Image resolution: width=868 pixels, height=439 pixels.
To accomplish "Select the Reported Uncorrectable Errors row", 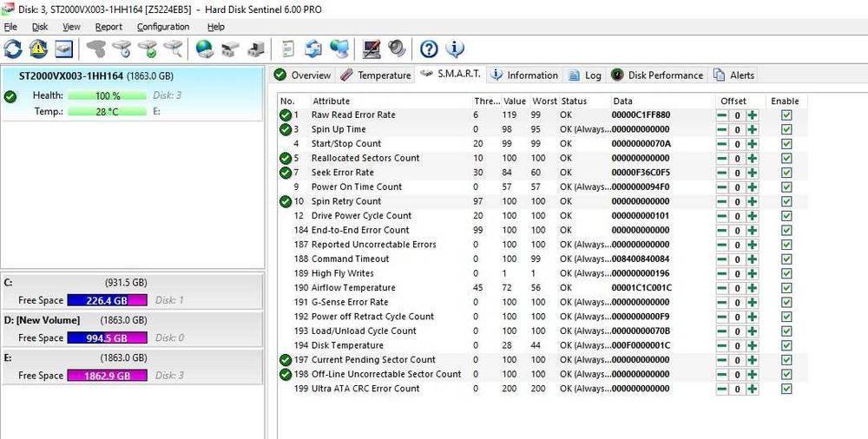I will 542,245.
